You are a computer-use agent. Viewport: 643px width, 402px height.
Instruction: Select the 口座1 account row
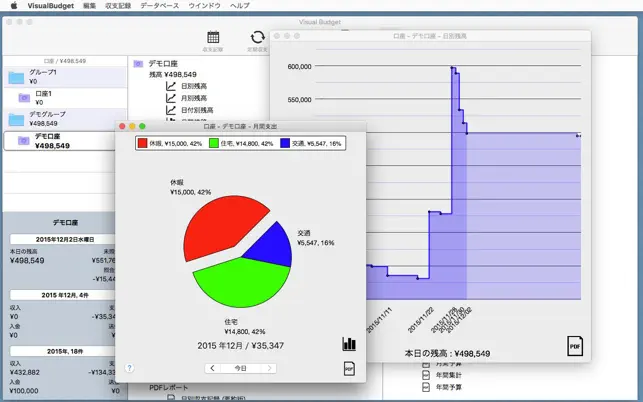pyautogui.click(x=65, y=98)
